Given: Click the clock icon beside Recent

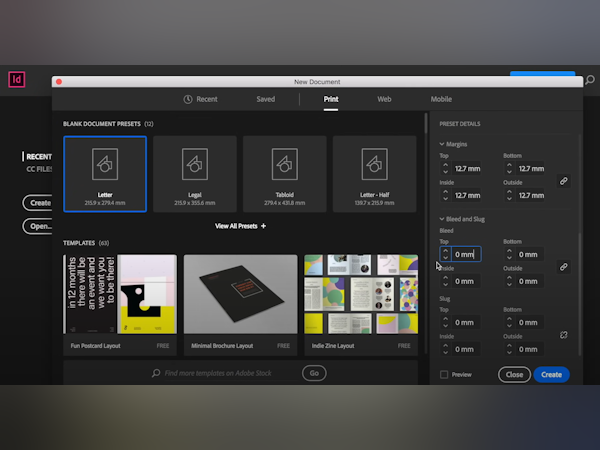Looking at the screenshot, I should (188, 99).
